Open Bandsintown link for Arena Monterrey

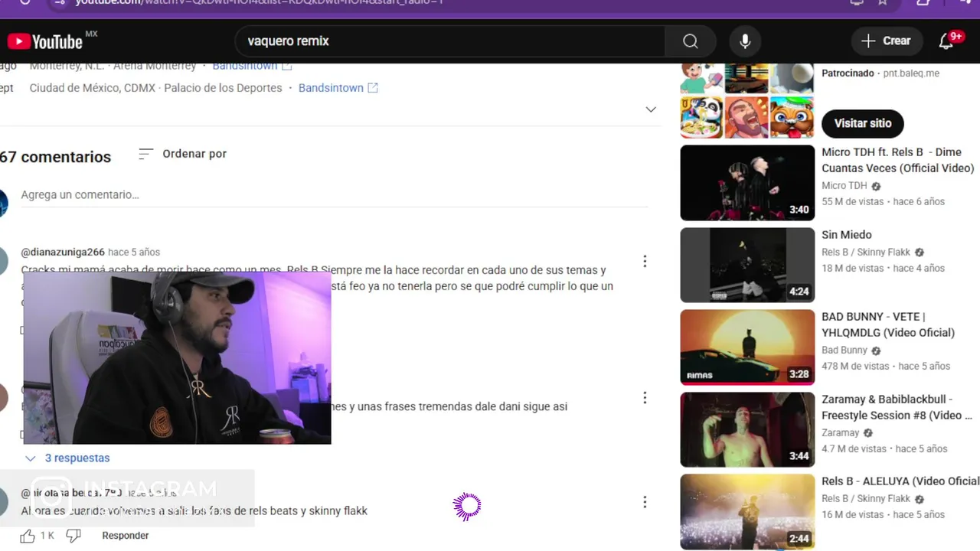[x=252, y=66]
